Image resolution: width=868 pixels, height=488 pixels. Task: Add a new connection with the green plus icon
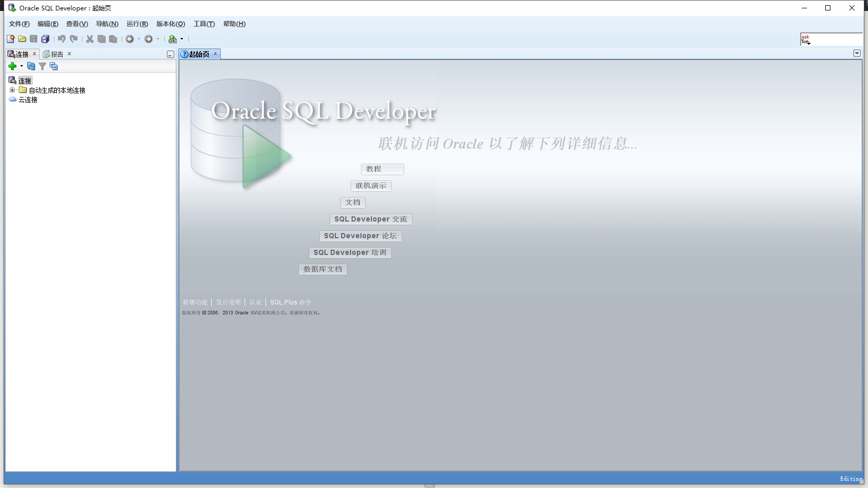pos(12,66)
